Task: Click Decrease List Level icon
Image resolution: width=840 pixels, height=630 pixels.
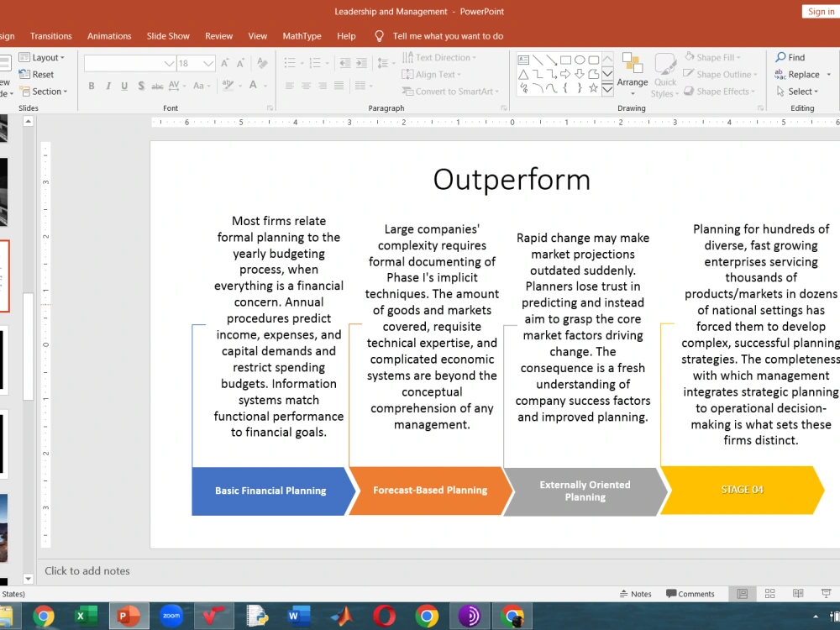Action: [x=345, y=63]
